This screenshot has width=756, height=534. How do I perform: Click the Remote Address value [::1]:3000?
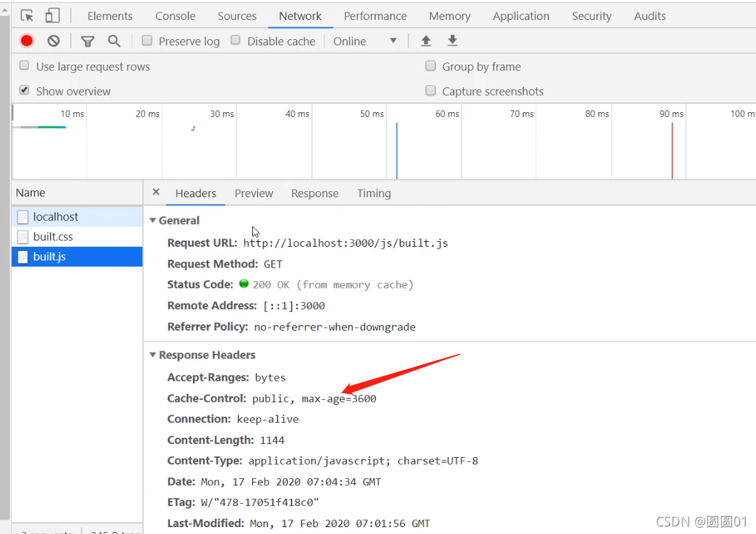tap(294, 306)
